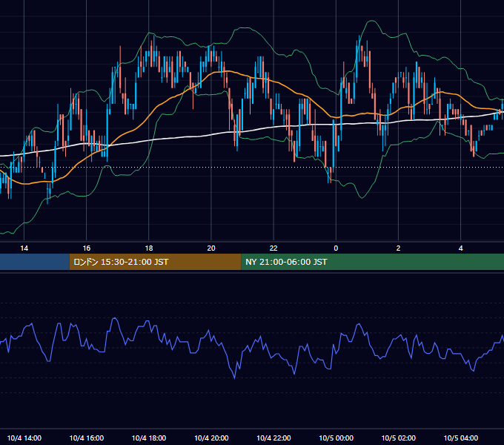Image resolution: width=504 pixels, height=445 pixels.
Task: Click the 20 hour label on price chart axis
Action: click(x=211, y=248)
